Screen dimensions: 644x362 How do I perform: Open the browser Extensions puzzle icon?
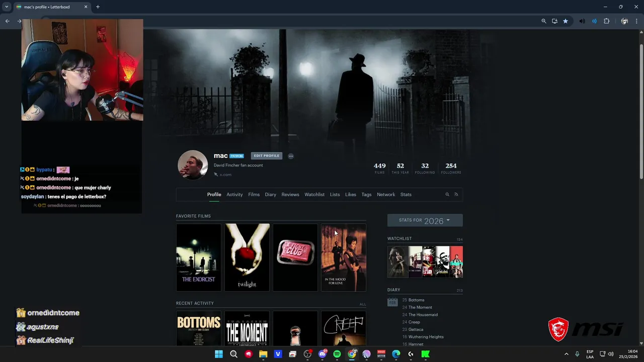point(606,21)
